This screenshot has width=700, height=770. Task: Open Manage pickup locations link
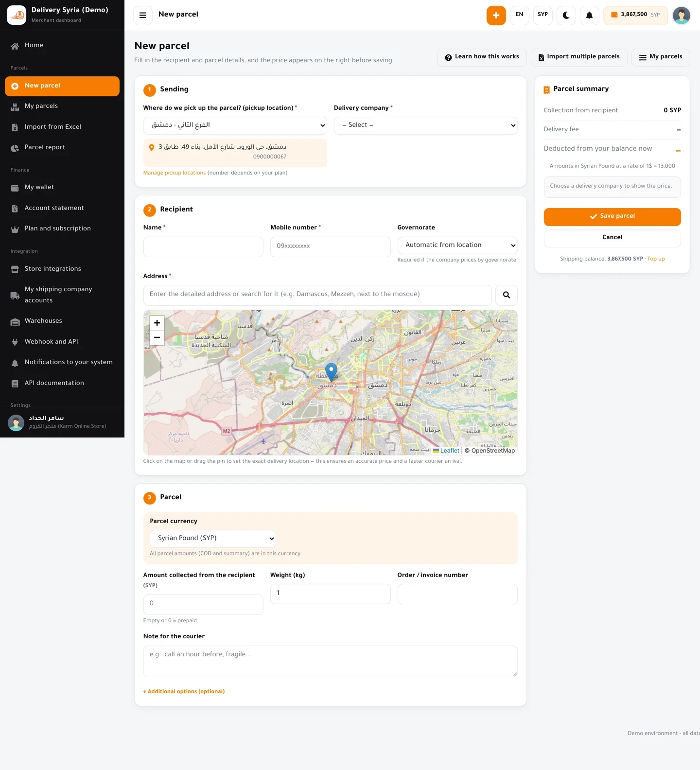[174, 173]
